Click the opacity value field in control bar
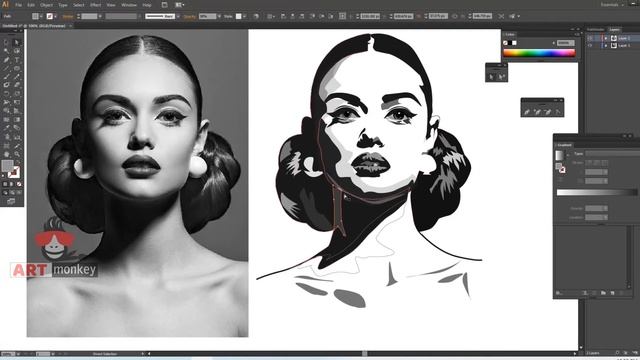 point(207,16)
